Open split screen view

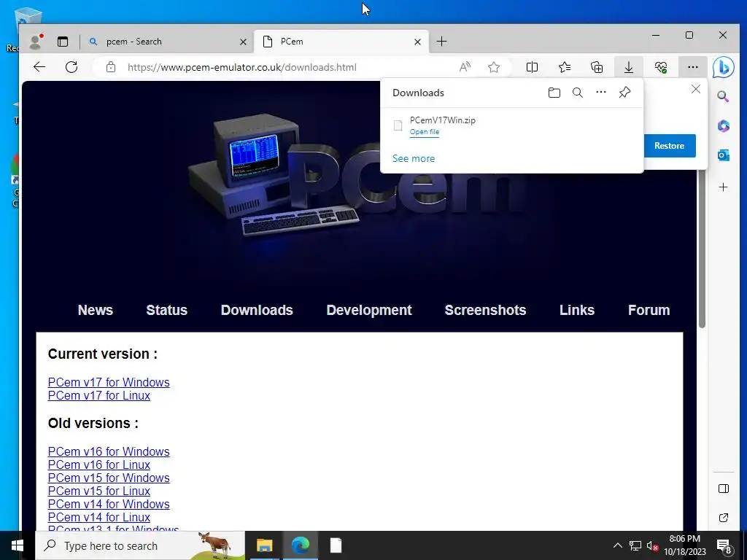532,67
